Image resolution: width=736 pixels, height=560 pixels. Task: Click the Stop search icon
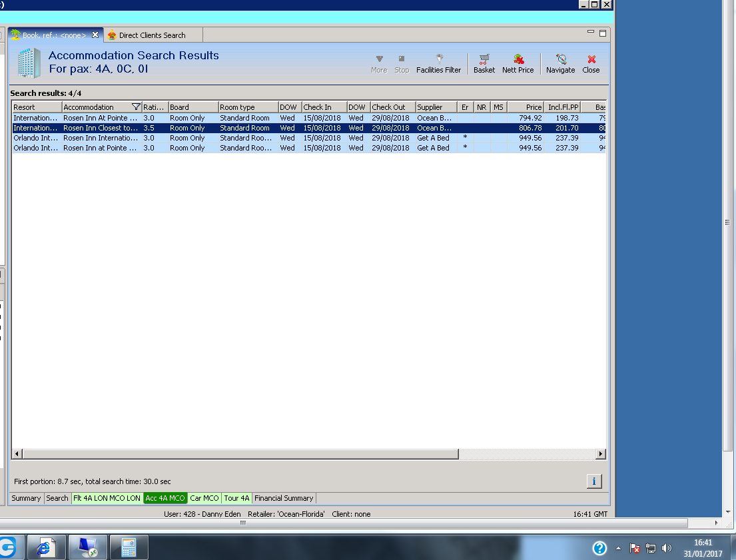click(402, 64)
